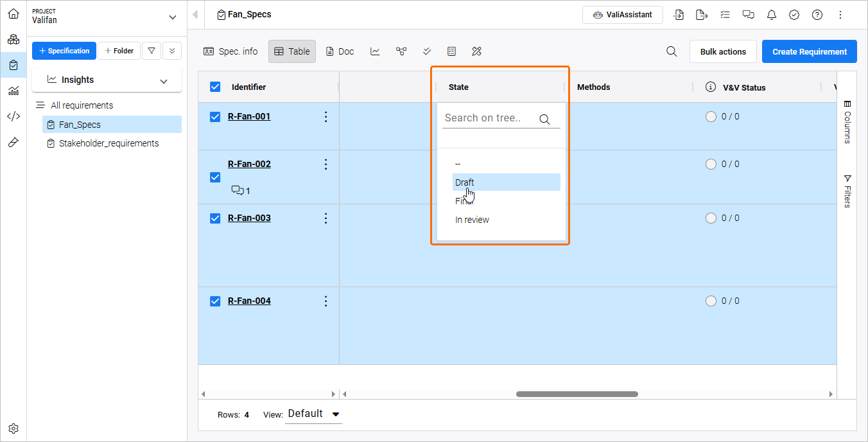Open three-dot menu for R-Fan-001
This screenshot has height=442, width=868.
pyautogui.click(x=325, y=116)
